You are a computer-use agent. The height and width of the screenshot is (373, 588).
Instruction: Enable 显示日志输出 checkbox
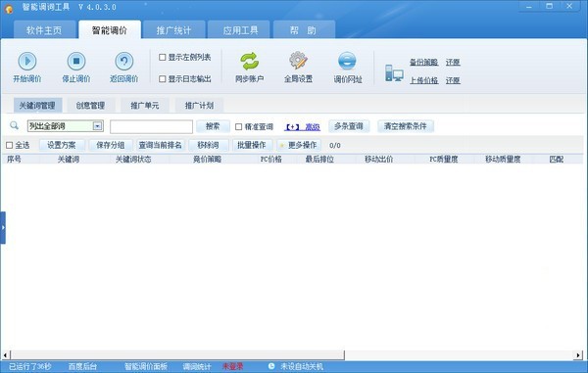163,79
